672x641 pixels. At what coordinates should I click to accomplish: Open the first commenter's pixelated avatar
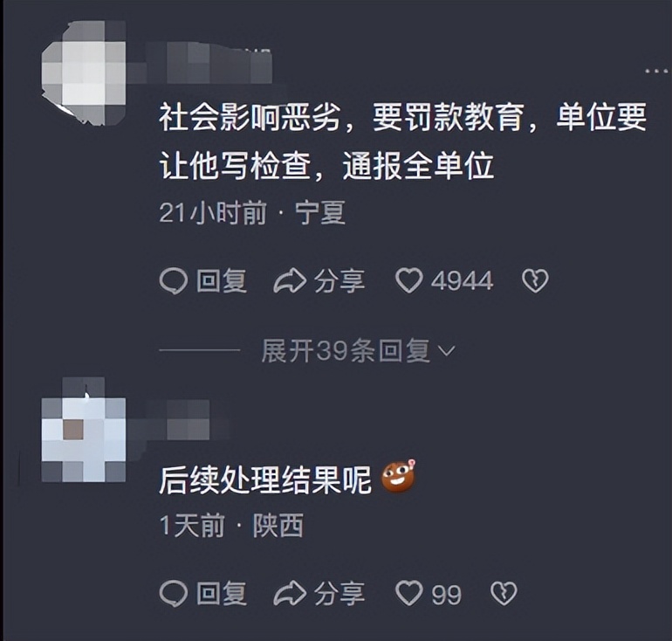click(x=84, y=72)
